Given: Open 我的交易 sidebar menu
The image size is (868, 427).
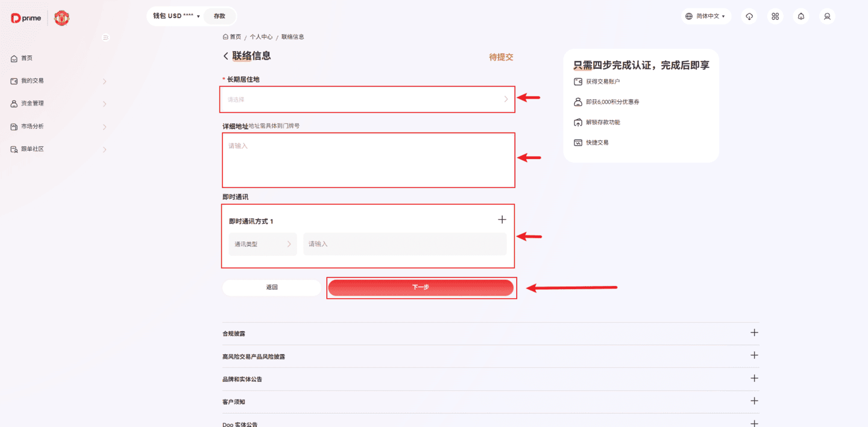Looking at the screenshot, I should click(x=33, y=81).
